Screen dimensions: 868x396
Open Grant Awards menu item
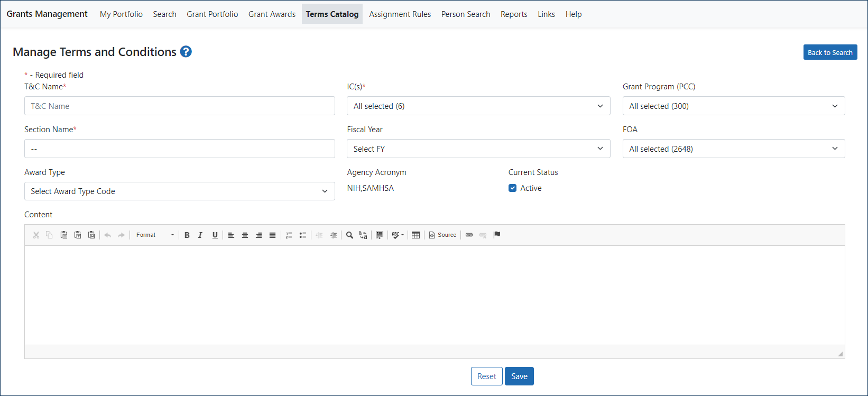click(x=272, y=14)
